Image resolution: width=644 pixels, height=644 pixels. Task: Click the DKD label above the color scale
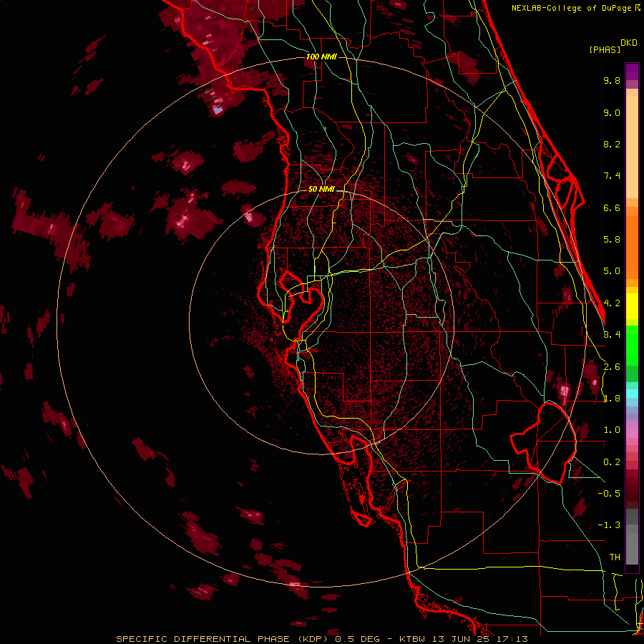click(x=628, y=43)
